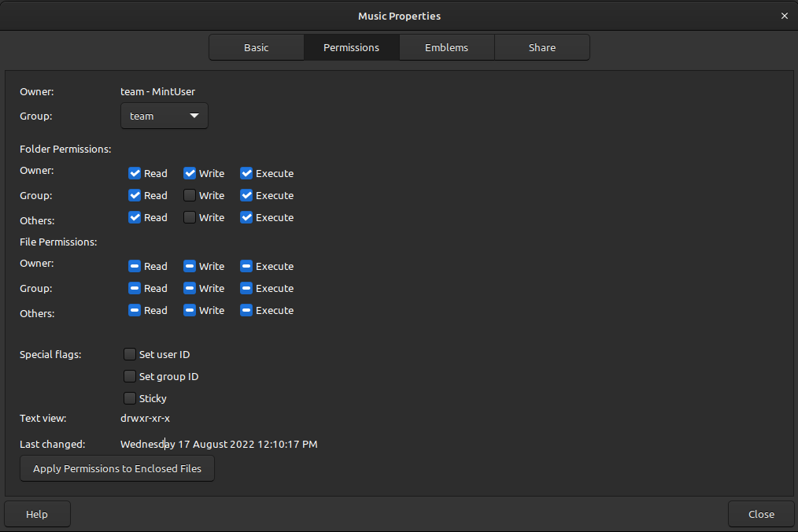Toggle Write permission for file Group
Screen dimensions: 798x532
189,288
